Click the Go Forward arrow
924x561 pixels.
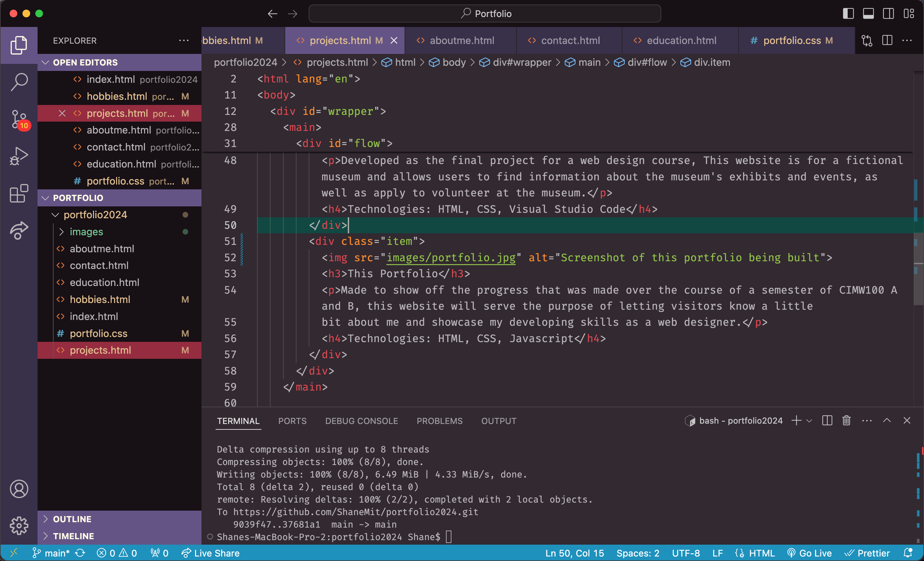coord(293,14)
